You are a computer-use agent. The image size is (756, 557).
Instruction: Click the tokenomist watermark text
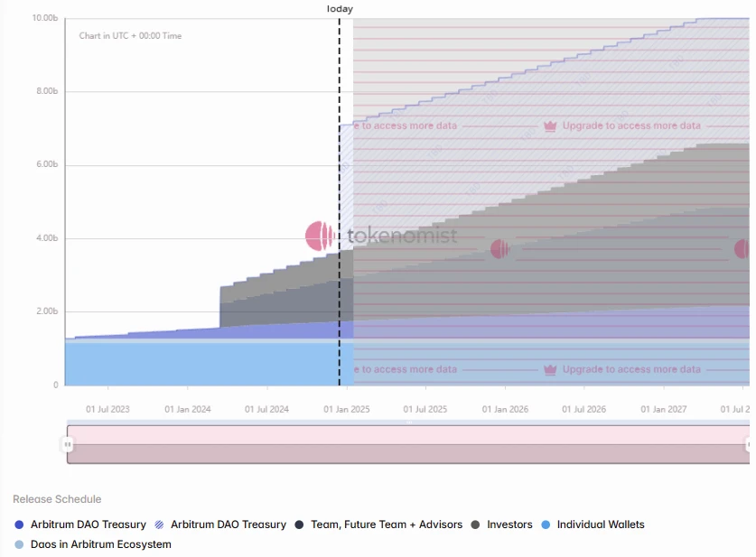402,237
